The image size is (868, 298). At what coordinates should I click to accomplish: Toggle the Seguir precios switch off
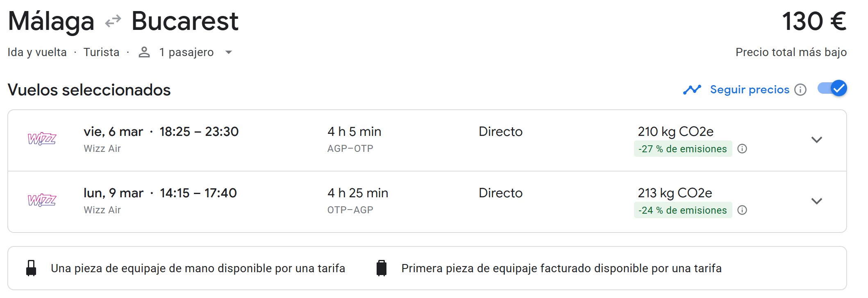(x=832, y=88)
